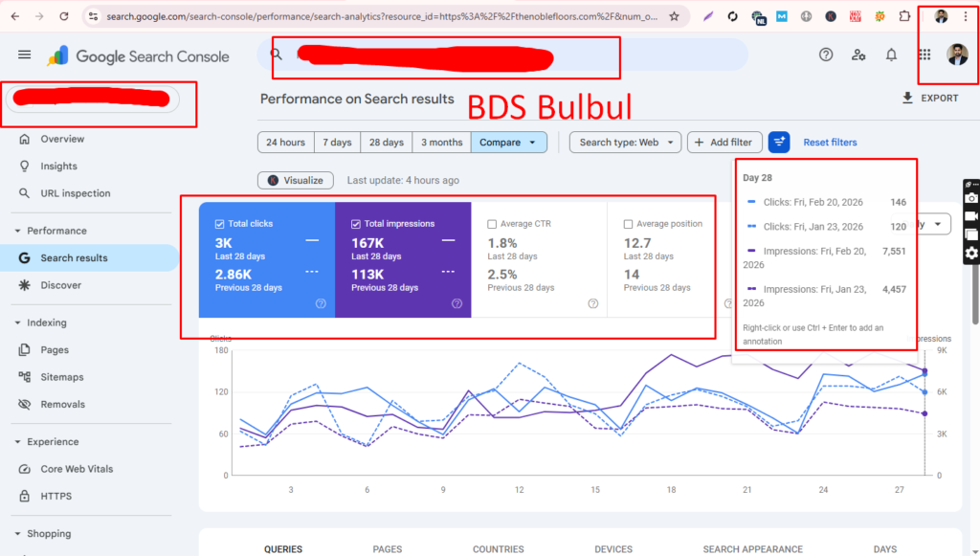980x556 pixels.
Task: Open the Search type: Web dropdown
Action: [x=625, y=142]
